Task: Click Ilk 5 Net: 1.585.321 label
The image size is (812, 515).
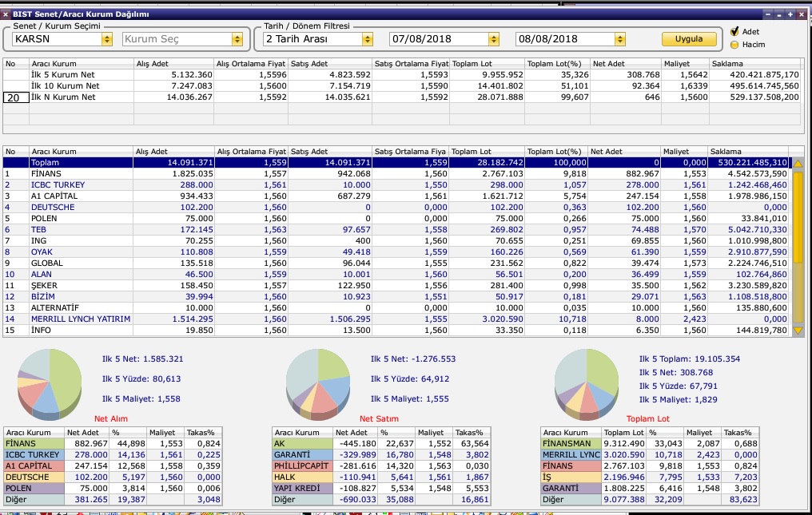Action: click(x=142, y=359)
